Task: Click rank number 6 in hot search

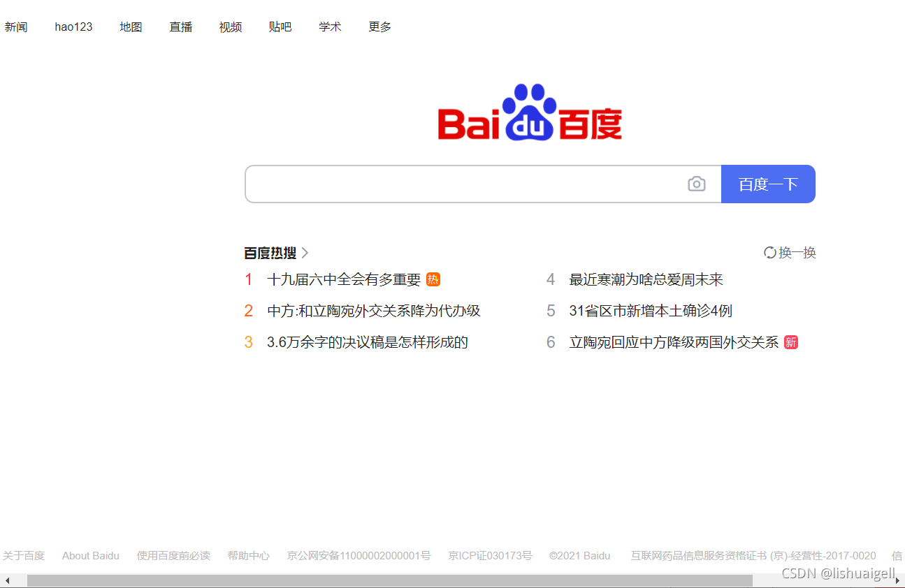Action: point(551,342)
